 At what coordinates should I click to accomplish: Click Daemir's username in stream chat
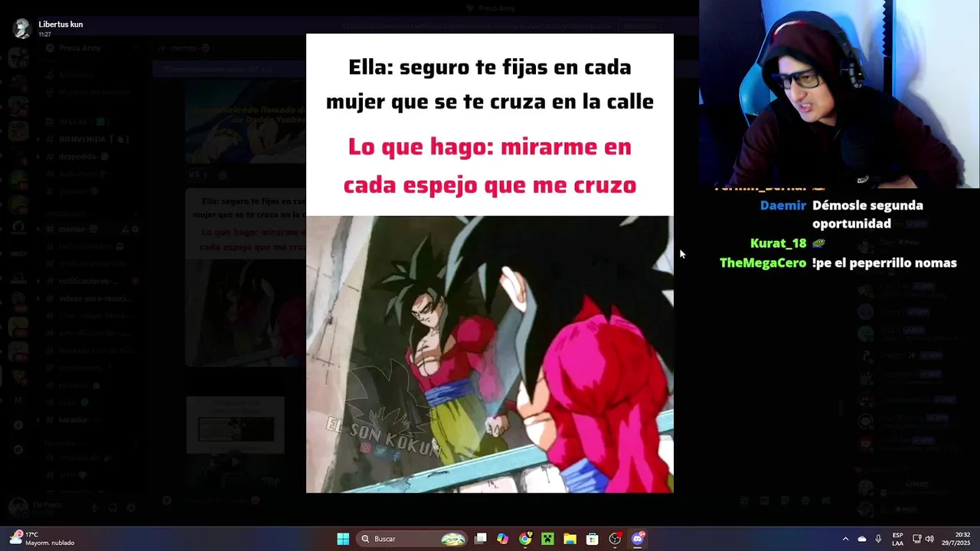pos(783,205)
